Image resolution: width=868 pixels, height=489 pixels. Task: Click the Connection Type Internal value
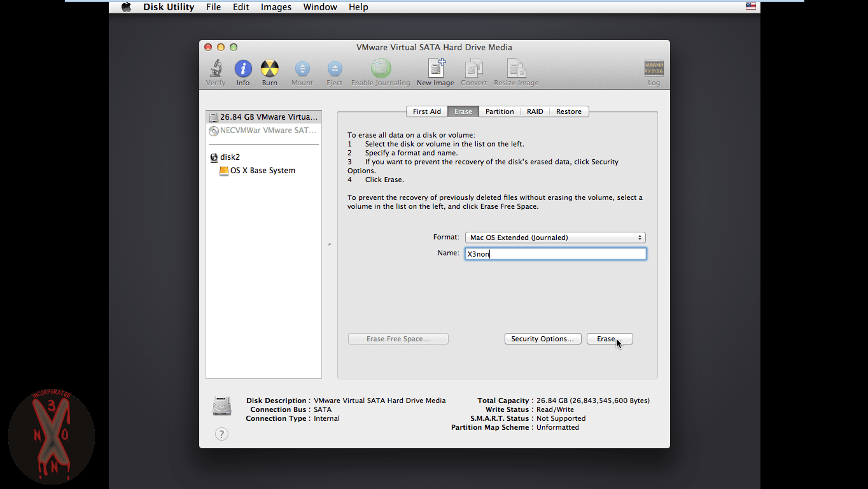tap(326, 418)
